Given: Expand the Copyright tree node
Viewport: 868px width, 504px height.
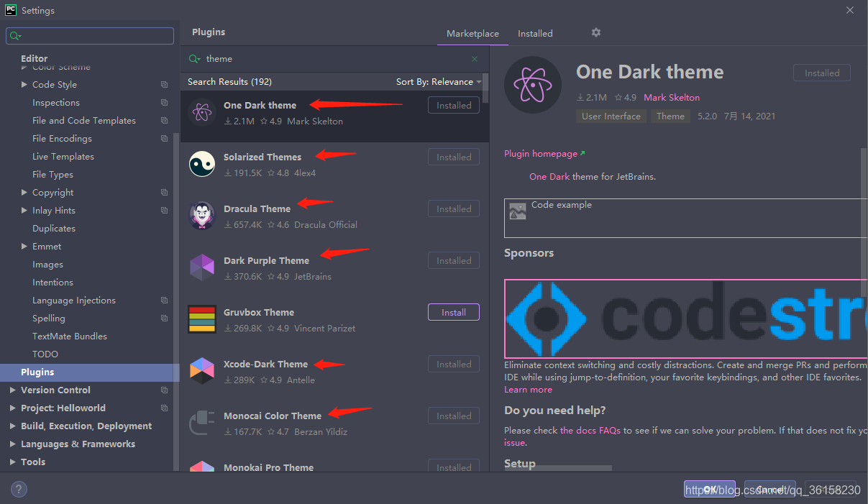Looking at the screenshot, I should click(x=24, y=193).
